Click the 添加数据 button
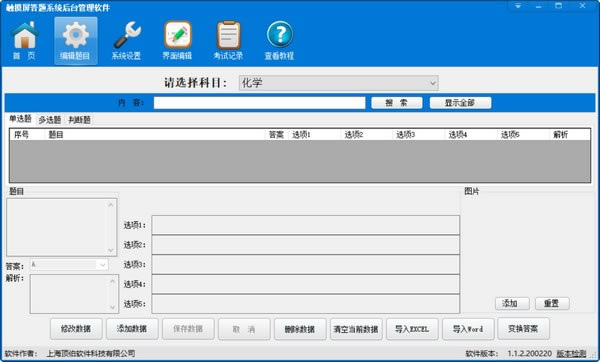Image resolution: width=600 pixels, height=362 pixels. 132,329
